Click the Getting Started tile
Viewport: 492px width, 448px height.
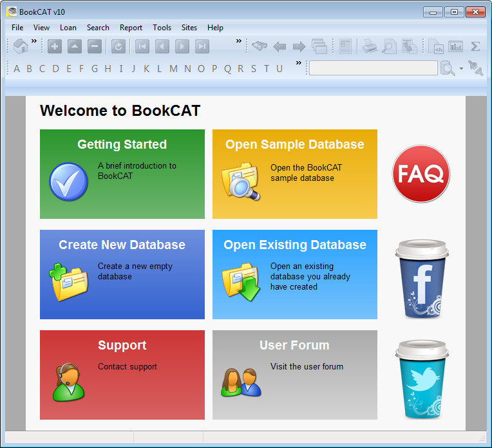122,174
